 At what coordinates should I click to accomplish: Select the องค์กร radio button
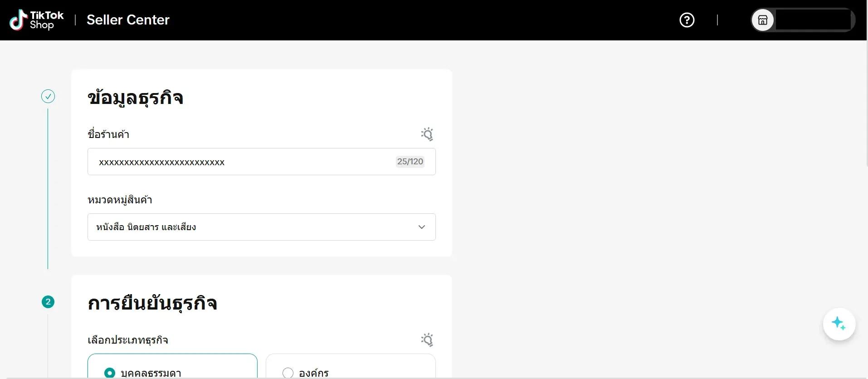pos(288,373)
